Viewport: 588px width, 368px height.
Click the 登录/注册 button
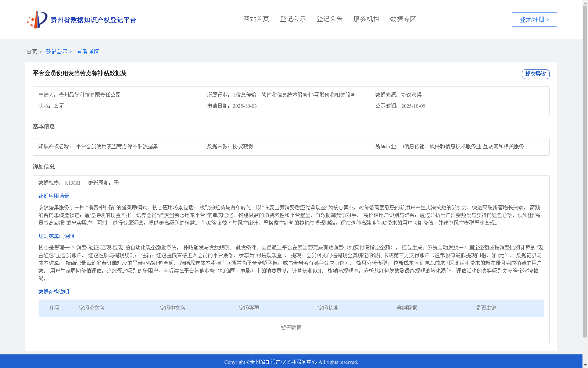point(534,20)
